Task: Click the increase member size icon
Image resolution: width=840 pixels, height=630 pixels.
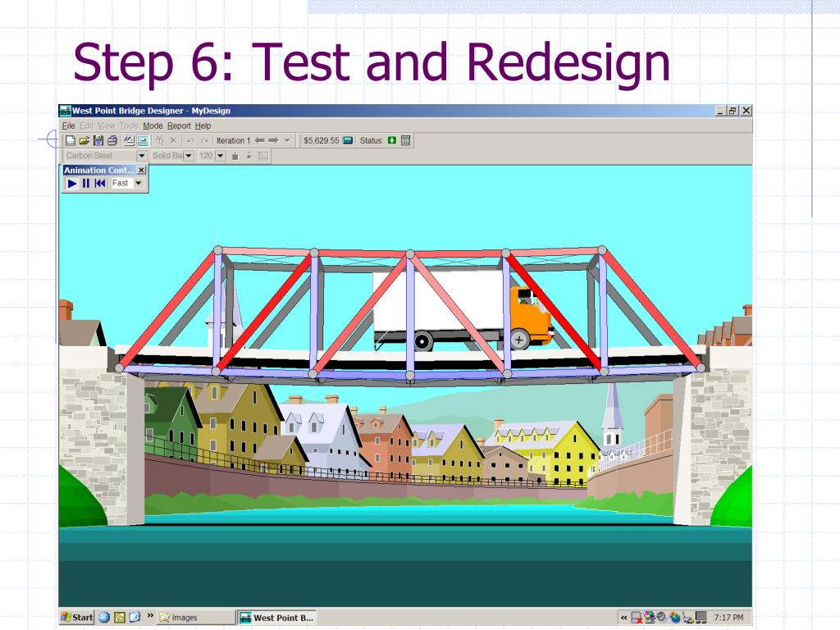Action: [x=235, y=156]
